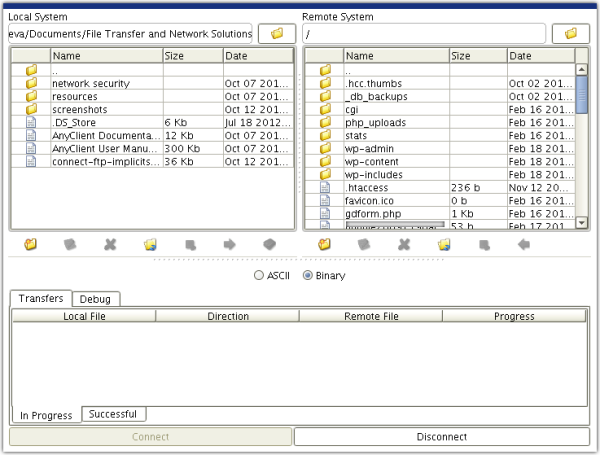Click the remote new folder icon
The height and width of the screenshot is (455, 600).
[x=324, y=244]
